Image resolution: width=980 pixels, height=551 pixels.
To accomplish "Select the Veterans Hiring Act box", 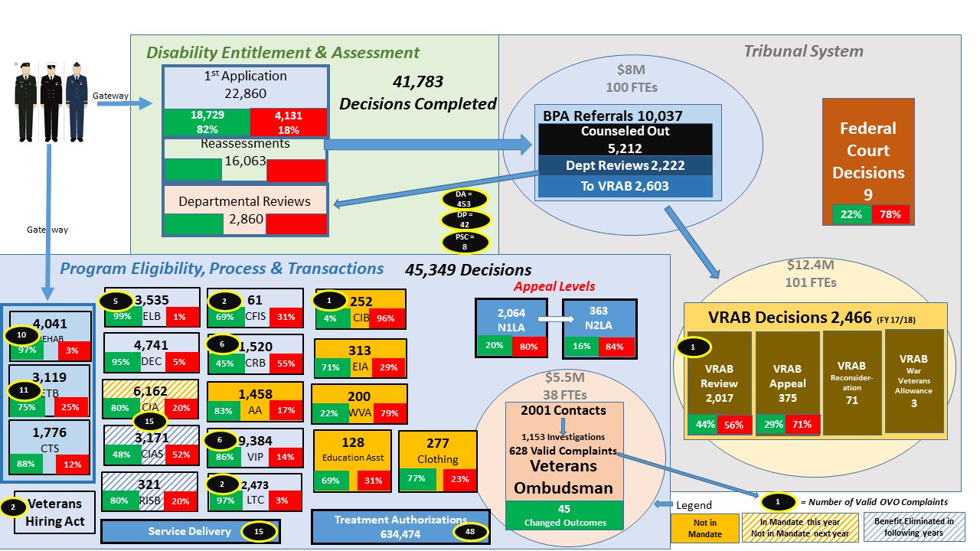I will click(55, 512).
